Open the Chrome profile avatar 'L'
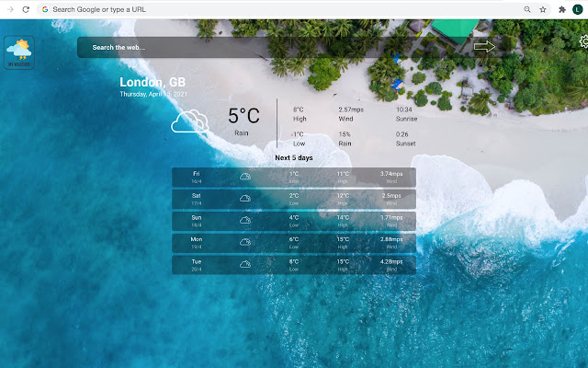 [578, 9]
